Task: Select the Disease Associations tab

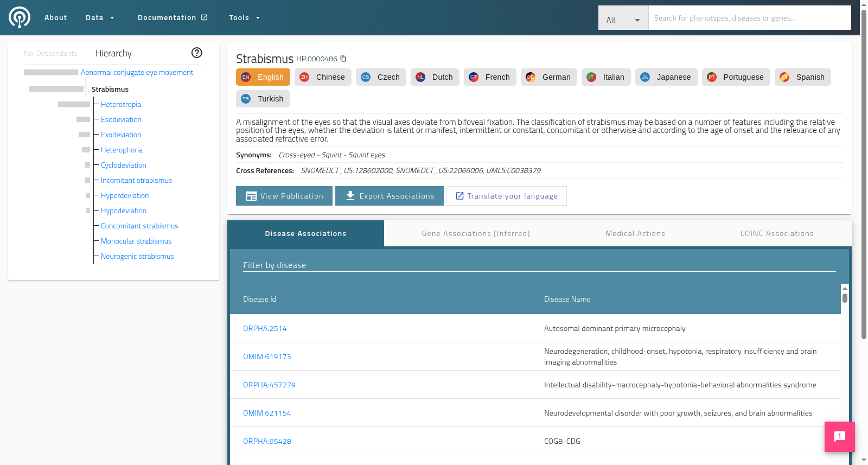Action: (x=305, y=233)
